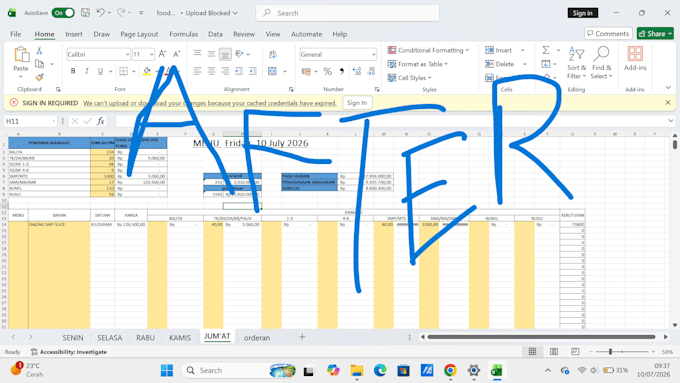The image size is (680, 383).
Task: Toggle Normal view in the status bar
Action: (x=533, y=352)
